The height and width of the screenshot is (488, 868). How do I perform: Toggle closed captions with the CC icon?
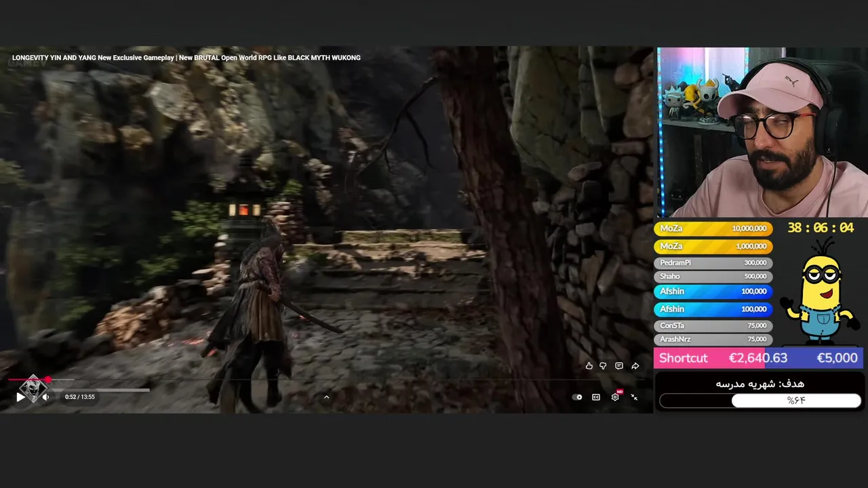[x=596, y=397]
